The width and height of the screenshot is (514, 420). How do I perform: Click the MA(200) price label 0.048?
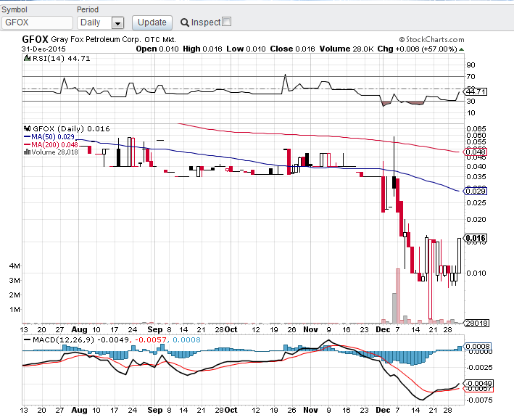click(x=476, y=152)
